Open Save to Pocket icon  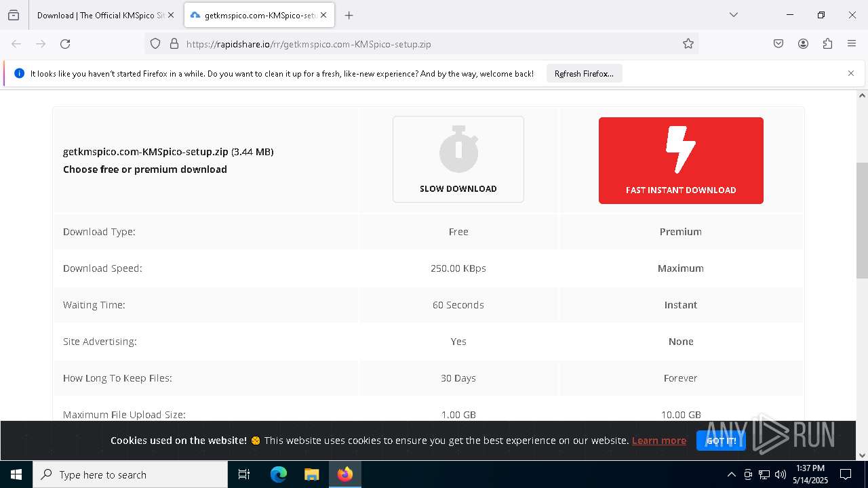click(778, 44)
